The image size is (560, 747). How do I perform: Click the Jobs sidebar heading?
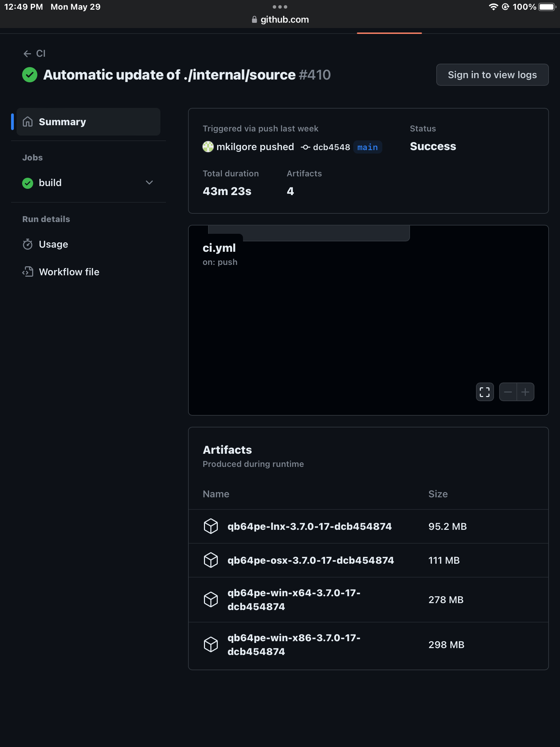[x=32, y=158]
